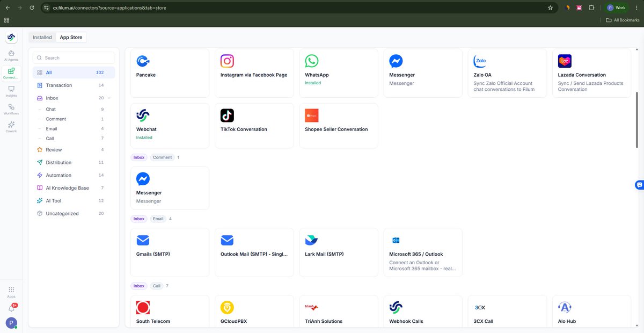This screenshot has width=644, height=333.
Task: Go back in the browser
Action: [7, 8]
